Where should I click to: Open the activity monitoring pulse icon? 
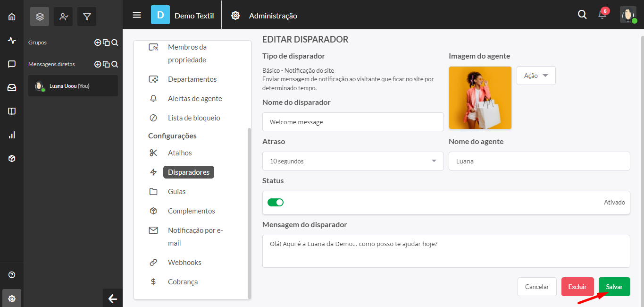[x=12, y=41]
